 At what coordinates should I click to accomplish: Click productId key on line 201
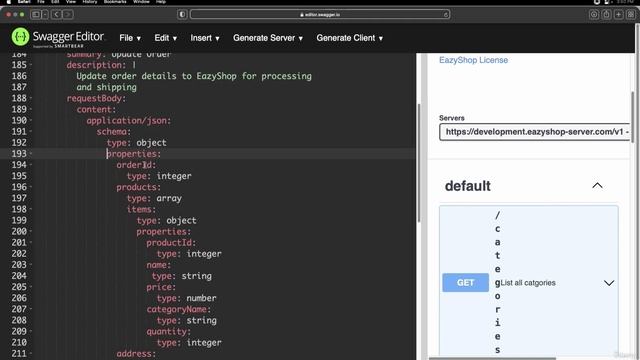tap(171, 242)
